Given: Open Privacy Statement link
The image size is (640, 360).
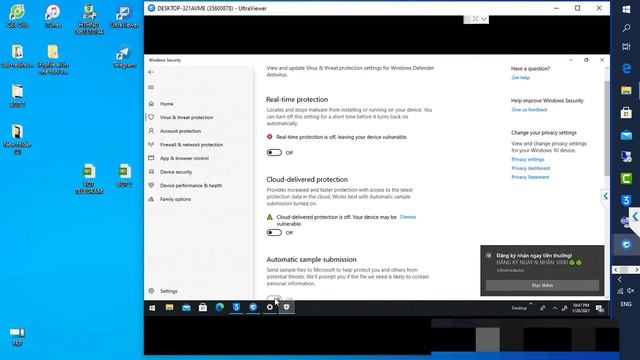Looking at the screenshot, I should coord(530,177).
